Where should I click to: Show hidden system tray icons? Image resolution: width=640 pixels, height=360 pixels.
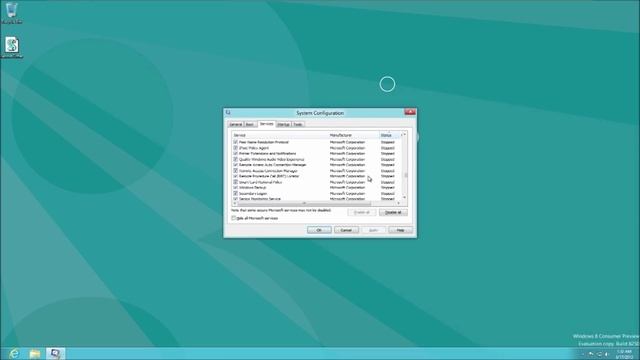tap(583, 354)
